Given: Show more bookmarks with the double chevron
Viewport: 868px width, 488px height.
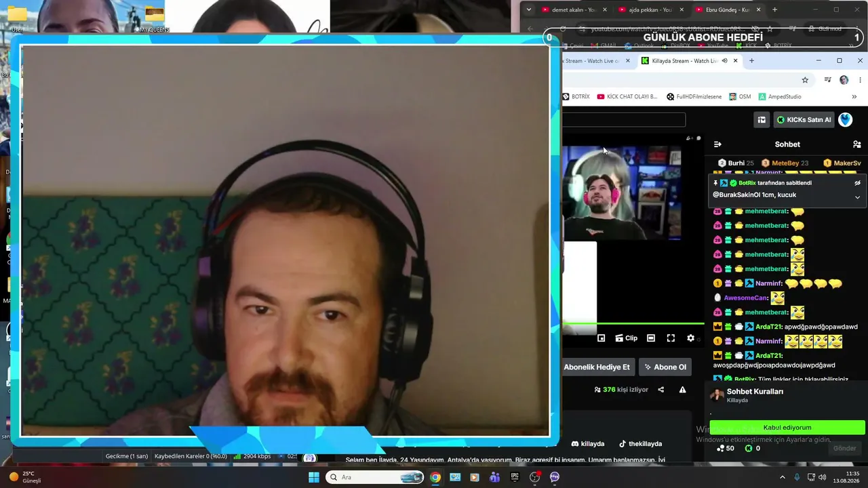Looking at the screenshot, I should click(854, 97).
